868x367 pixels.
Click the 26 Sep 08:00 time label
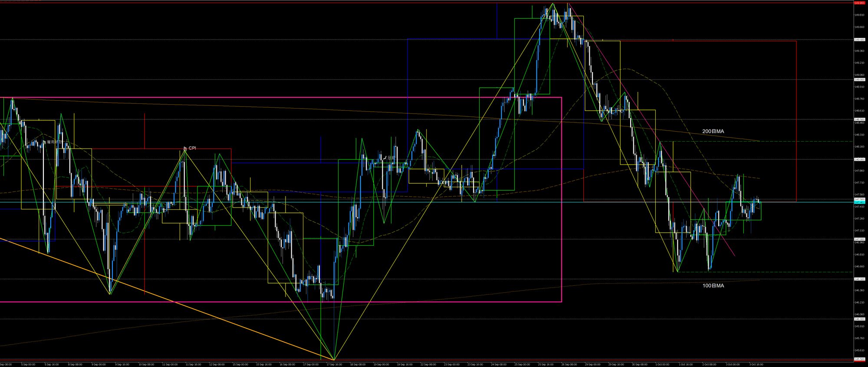pyautogui.click(x=569, y=364)
